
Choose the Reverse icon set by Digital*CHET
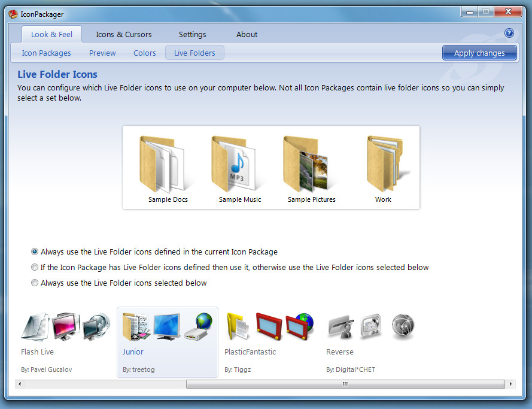tap(371, 343)
